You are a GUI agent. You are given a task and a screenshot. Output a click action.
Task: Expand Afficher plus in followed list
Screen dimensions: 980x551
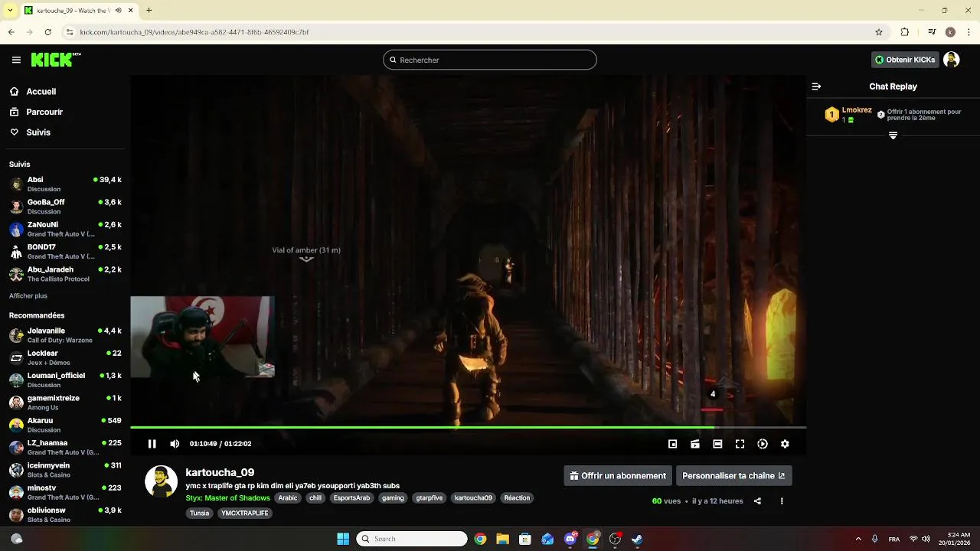tap(28, 295)
